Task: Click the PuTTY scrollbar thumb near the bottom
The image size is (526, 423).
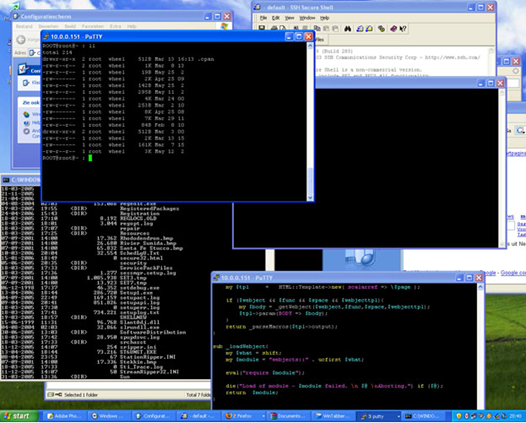Action: pos(310,181)
